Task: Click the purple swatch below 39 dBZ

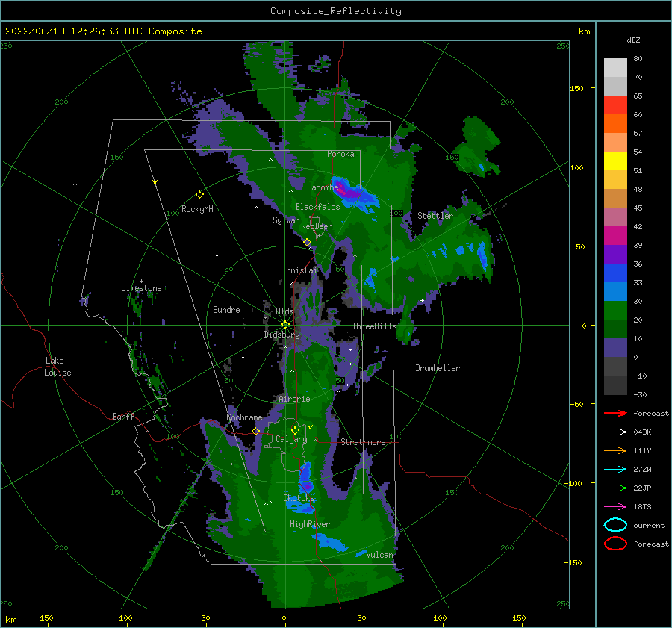Action: coord(615,254)
